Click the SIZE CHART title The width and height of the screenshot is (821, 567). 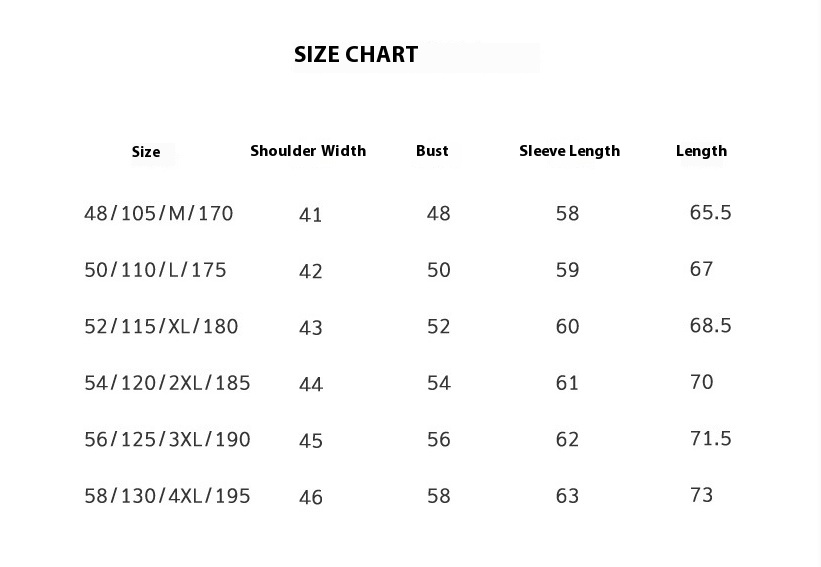pos(356,54)
